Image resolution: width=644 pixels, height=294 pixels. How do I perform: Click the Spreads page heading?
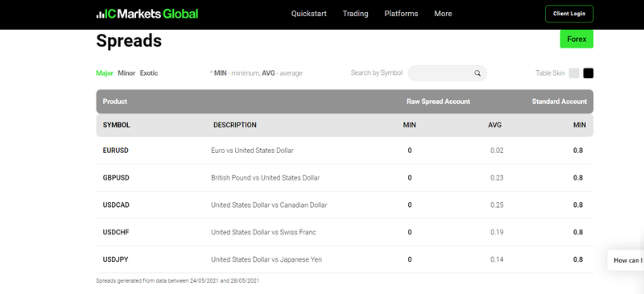[x=129, y=41]
